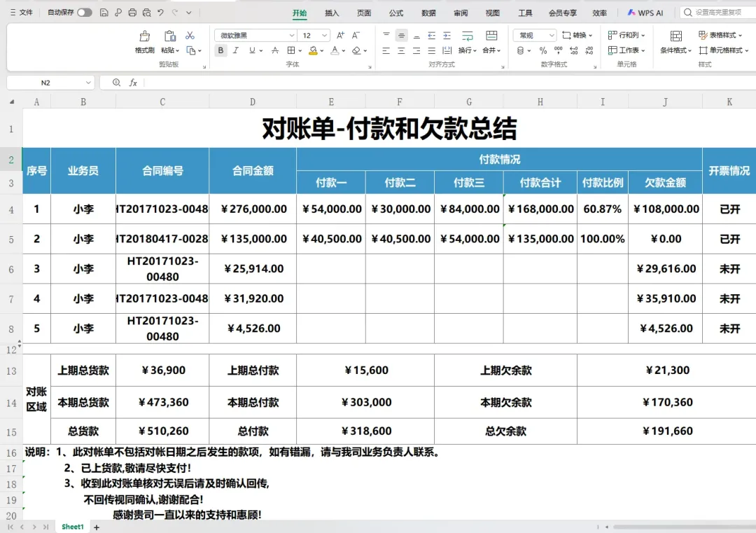Open the 审阅 tab

[x=461, y=13]
